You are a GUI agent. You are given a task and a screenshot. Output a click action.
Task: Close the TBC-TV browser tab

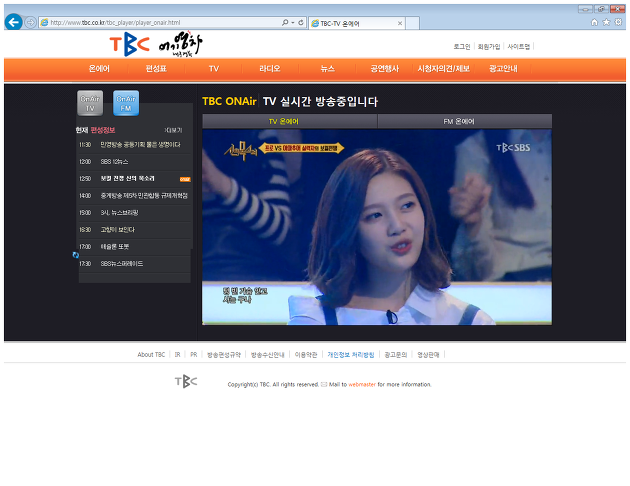tap(400, 23)
